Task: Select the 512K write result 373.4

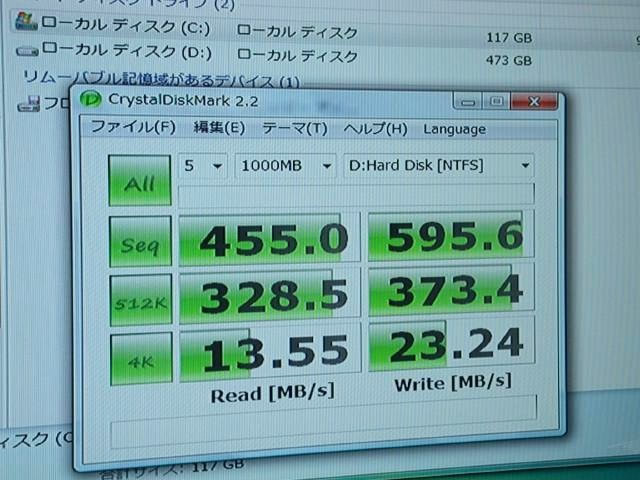Action: (x=451, y=290)
